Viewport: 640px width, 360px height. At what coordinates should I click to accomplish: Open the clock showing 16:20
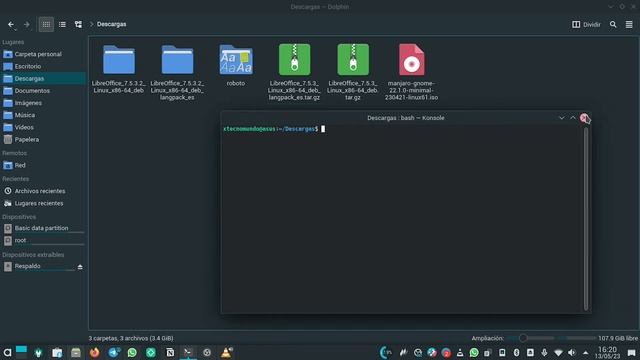pos(607,353)
